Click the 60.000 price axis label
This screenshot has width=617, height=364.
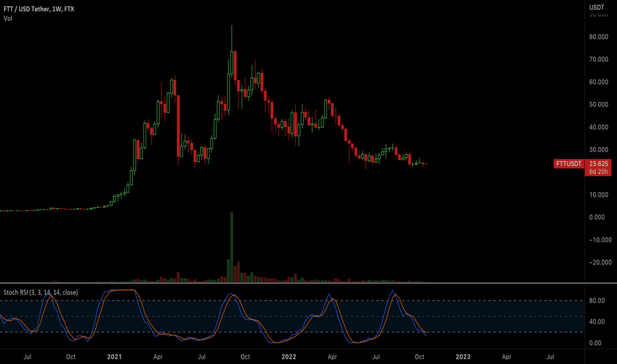598,82
